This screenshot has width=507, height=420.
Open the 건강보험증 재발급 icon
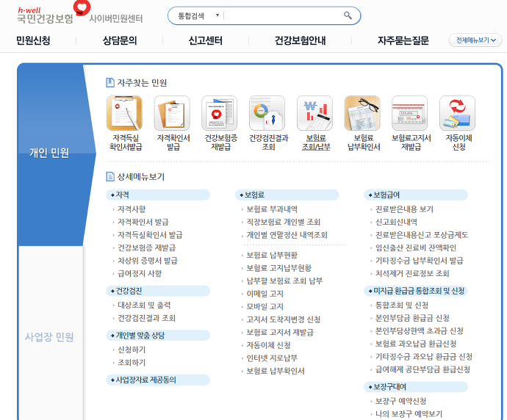[220, 113]
